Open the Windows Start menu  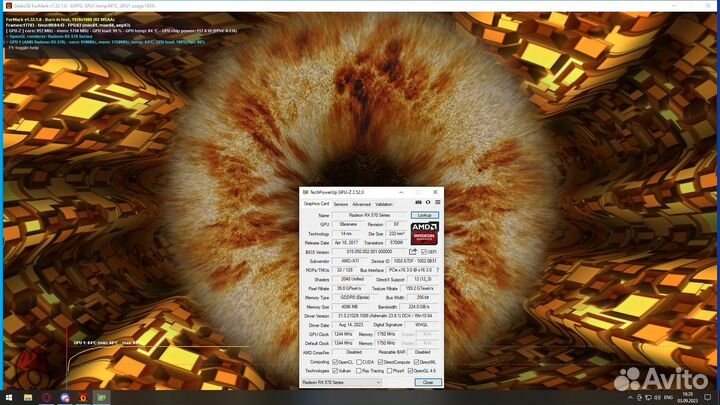[x=9, y=397]
